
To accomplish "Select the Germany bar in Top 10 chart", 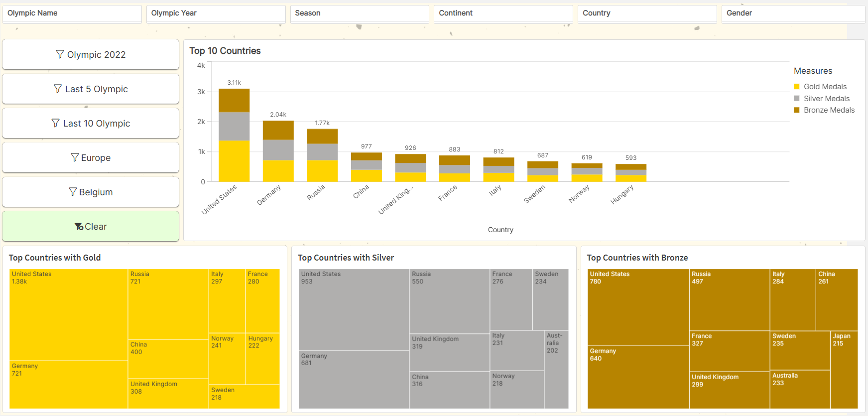I will coord(278,151).
